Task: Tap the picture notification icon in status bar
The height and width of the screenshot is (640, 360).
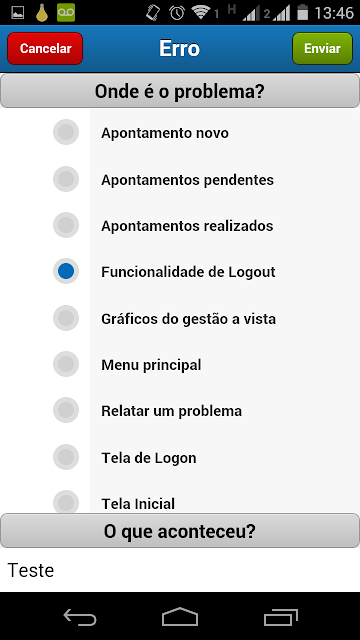Action: coord(17,13)
